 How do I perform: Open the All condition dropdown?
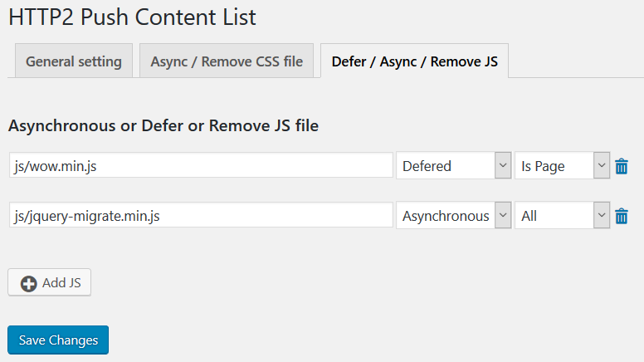pyautogui.click(x=554, y=216)
